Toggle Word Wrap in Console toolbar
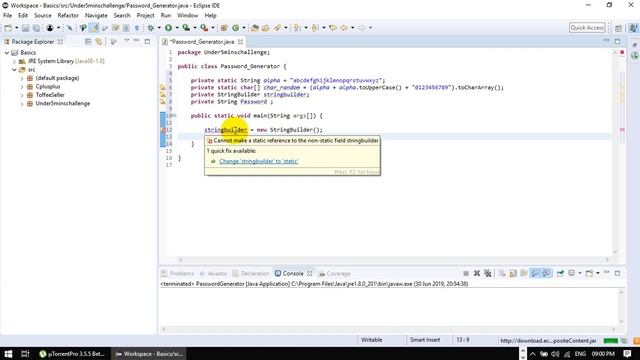This screenshot has width=640, height=360. tap(524, 273)
